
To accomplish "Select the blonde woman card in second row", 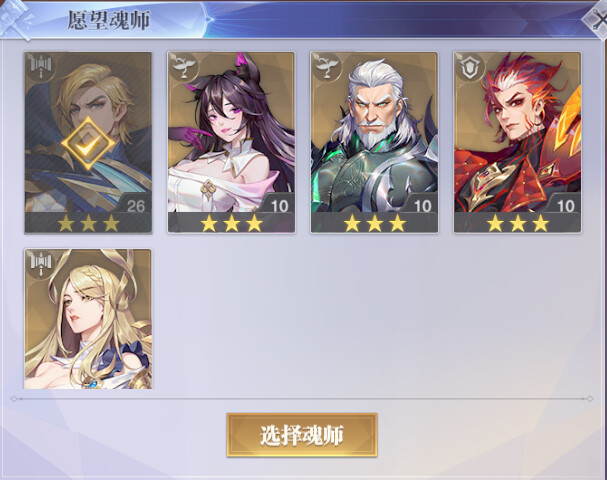I will 88,319.
